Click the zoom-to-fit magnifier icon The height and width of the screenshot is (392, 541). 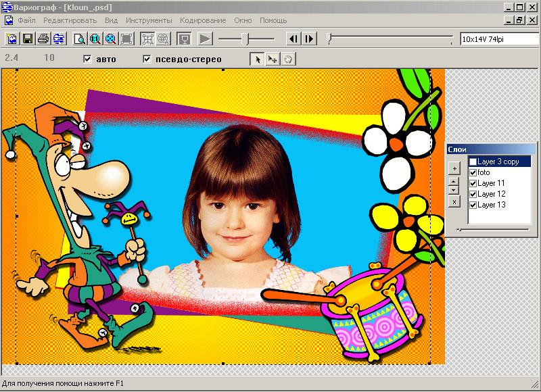(x=111, y=39)
